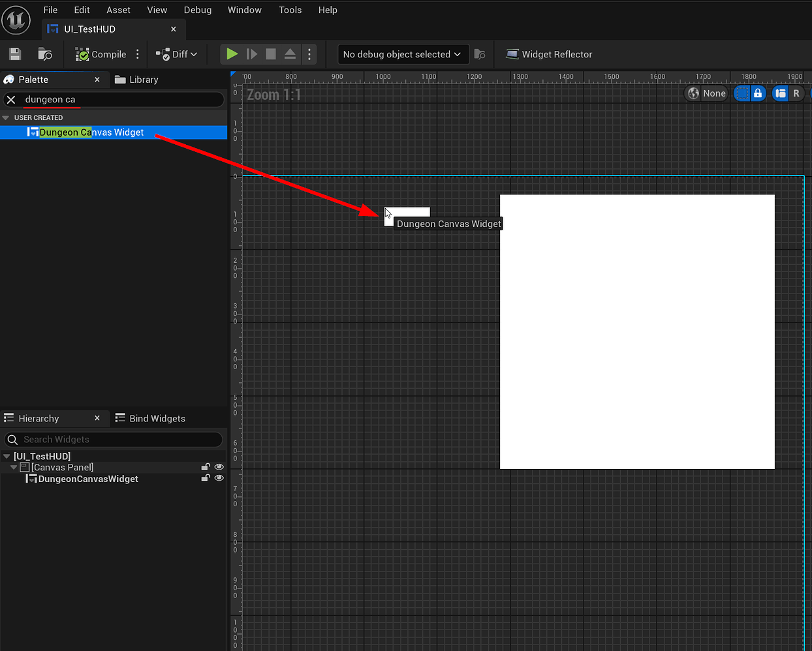Toggle the dashed selection outline icon
Viewport: 812px width, 651px height.
pyautogui.click(x=742, y=93)
